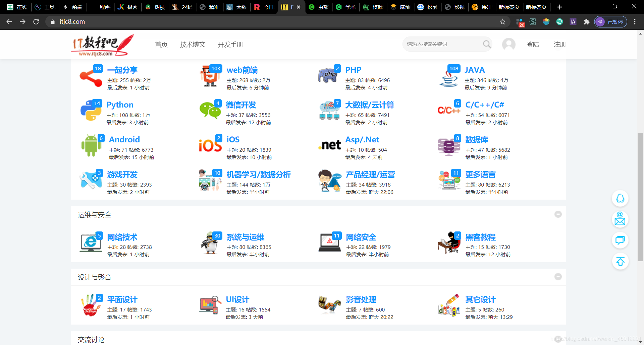Open the Asp/.Net forum title link

[362, 140]
